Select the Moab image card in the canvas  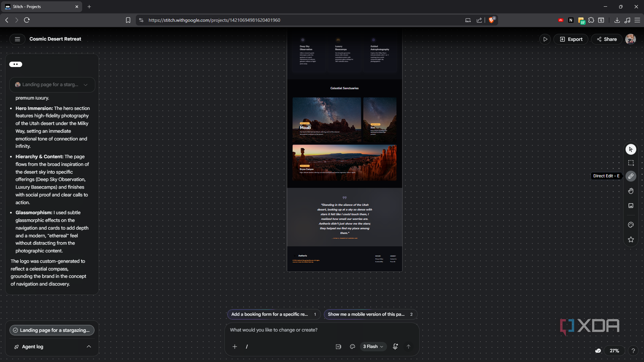pyautogui.click(x=327, y=120)
